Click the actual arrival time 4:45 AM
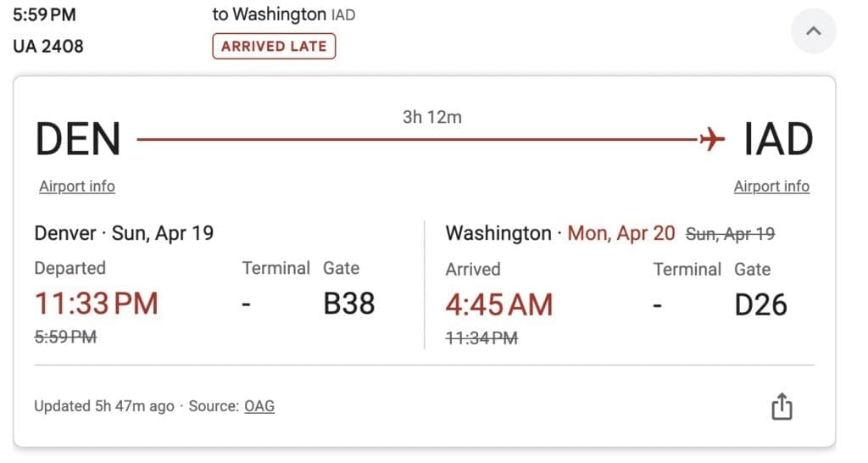Screen dimensions: 868x463 (499, 304)
